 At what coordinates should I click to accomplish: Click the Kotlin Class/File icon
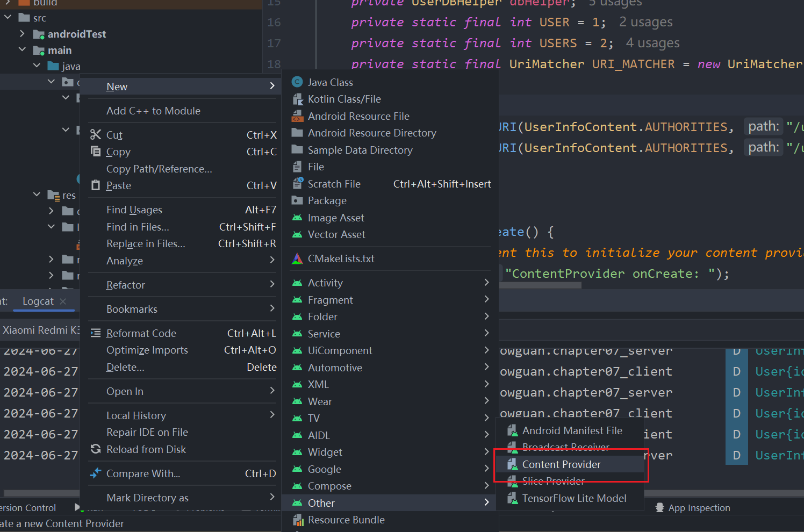pyautogui.click(x=297, y=99)
